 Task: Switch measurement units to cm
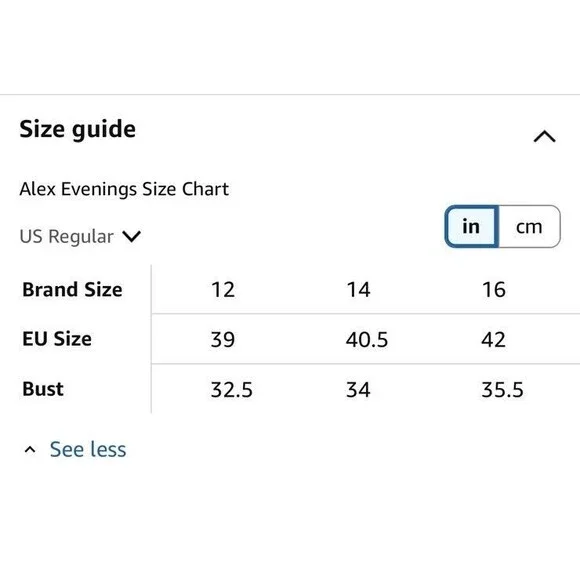click(x=529, y=226)
